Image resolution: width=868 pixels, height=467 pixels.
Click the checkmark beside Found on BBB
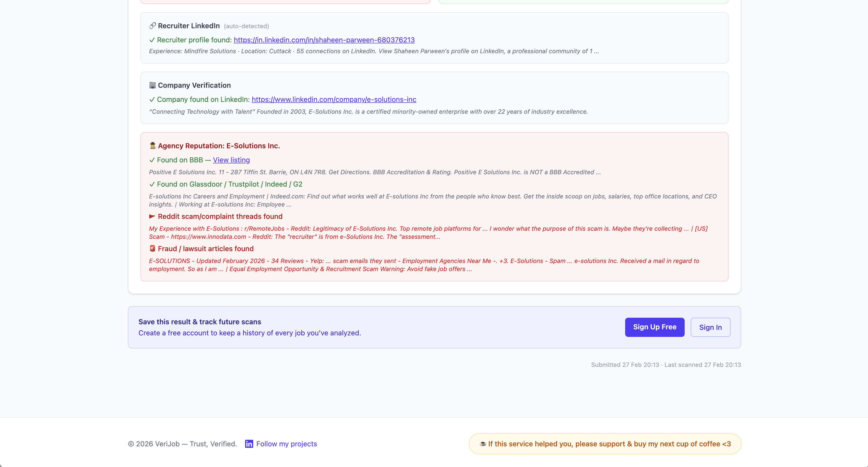point(152,160)
